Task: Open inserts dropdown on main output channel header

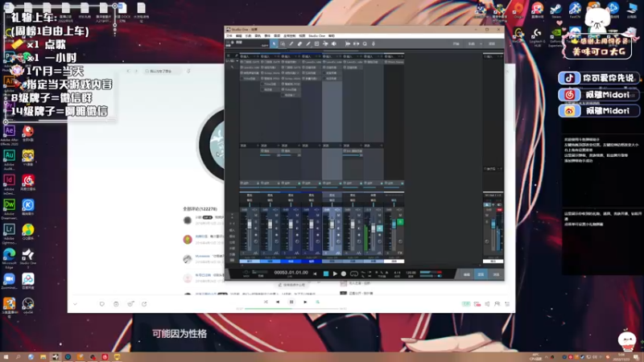Action: tap(498, 56)
